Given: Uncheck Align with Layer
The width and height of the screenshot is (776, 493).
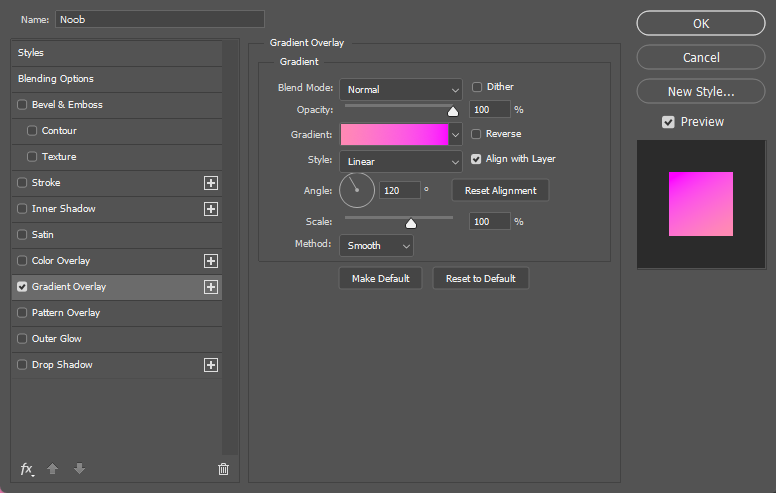Looking at the screenshot, I should pos(477,159).
